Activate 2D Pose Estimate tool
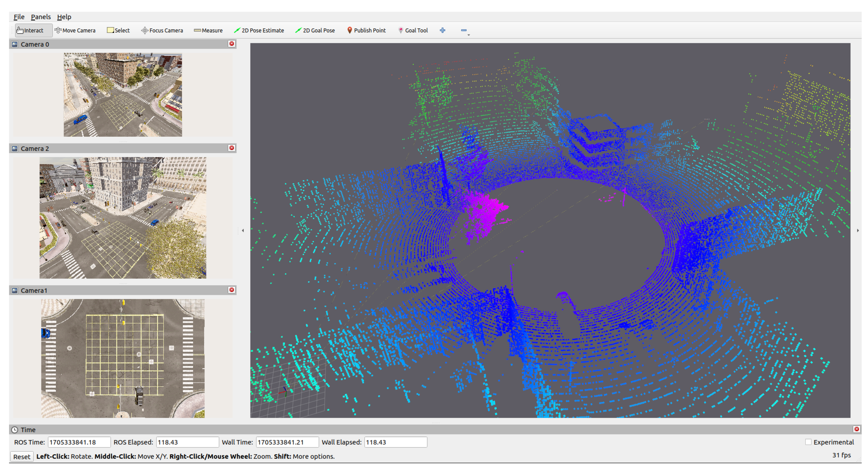This screenshot has width=868, height=472. pyautogui.click(x=259, y=30)
